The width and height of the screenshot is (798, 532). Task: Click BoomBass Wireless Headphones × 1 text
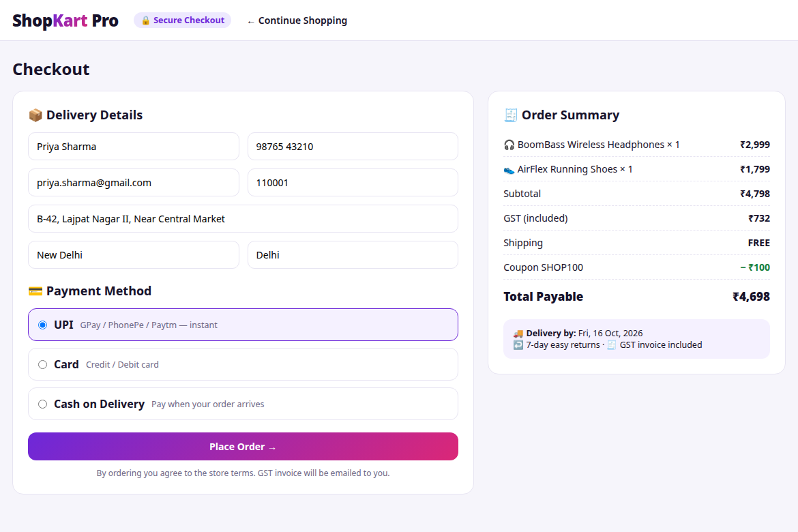click(x=599, y=145)
